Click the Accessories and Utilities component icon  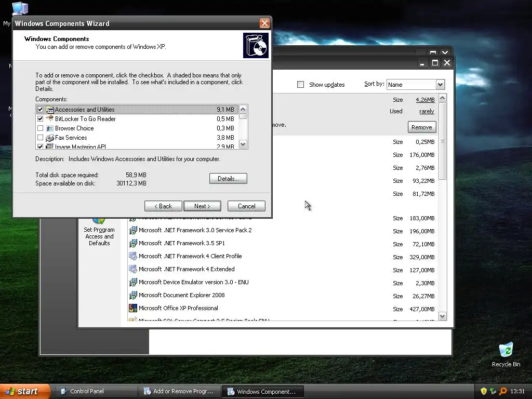(50, 110)
